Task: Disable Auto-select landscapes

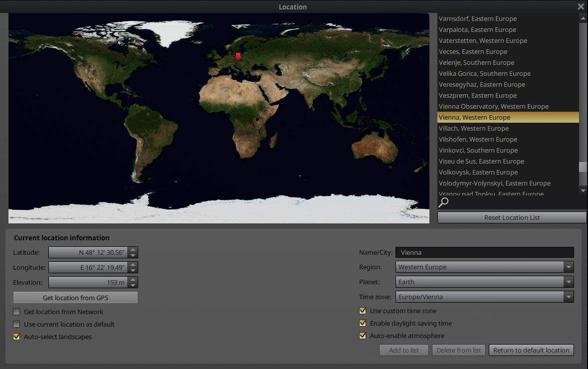Action: (17, 337)
